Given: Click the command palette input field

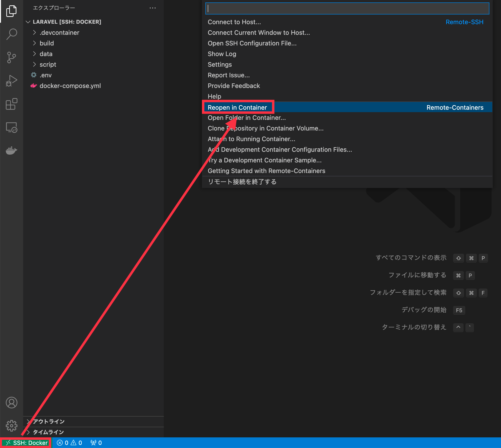Looking at the screenshot, I should pos(347,9).
